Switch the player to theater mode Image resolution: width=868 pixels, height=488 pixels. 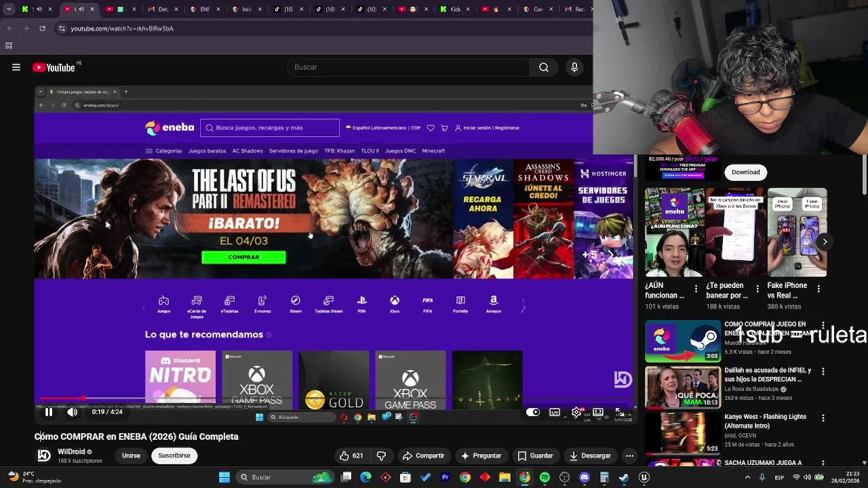coord(598,412)
